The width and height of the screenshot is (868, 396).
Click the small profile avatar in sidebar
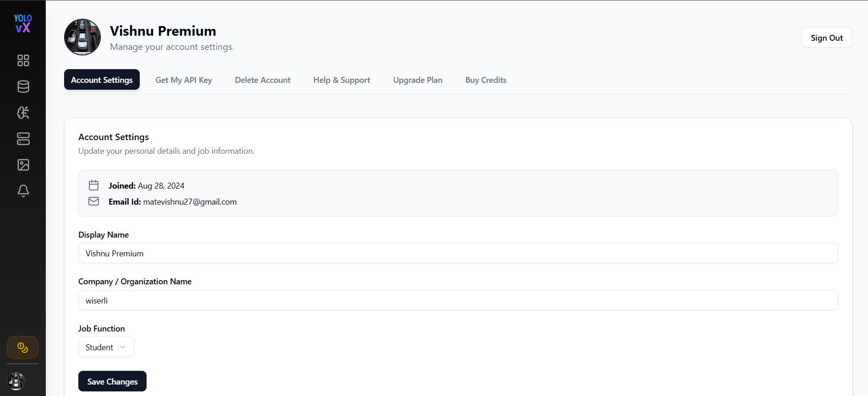click(16, 381)
